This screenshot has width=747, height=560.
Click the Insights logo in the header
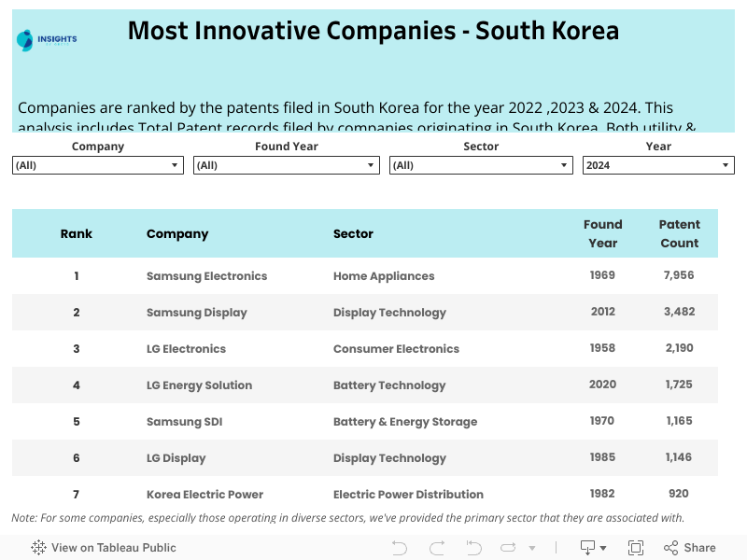(x=47, y=40)
